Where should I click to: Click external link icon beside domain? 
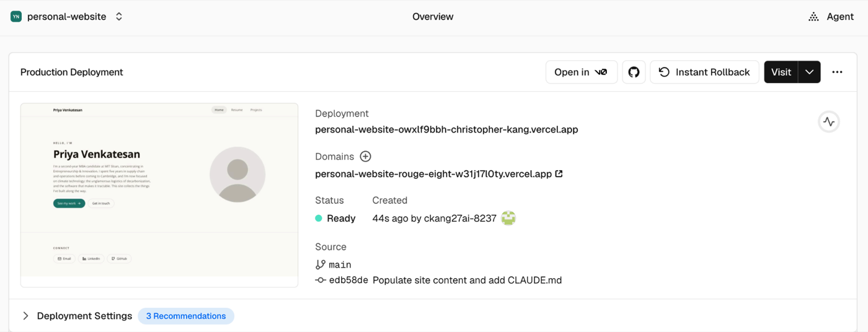click(x=559, y=173)
